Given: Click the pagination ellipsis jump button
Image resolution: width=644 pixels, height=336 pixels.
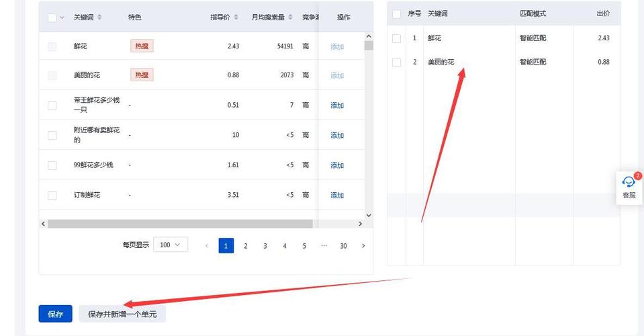Looking at the screenshot, I should 324,246.
